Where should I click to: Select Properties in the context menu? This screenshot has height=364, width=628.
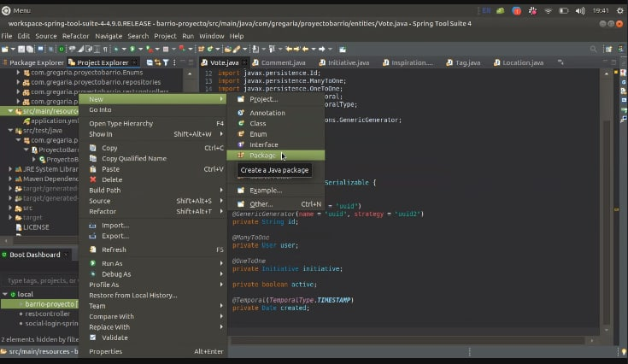pos(152,351)
